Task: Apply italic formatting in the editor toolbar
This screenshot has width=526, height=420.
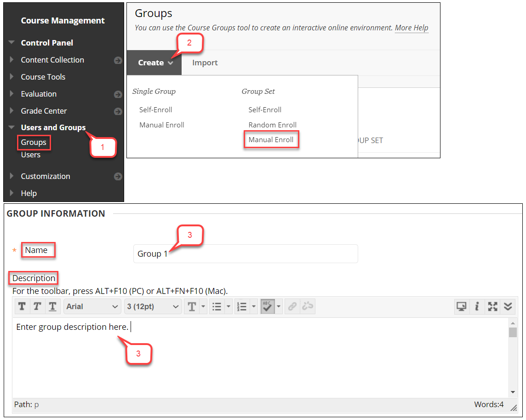Action: click(37, 306)
